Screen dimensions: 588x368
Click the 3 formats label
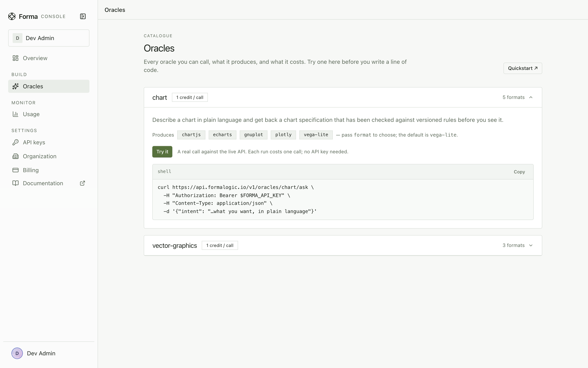pos(513,245)
